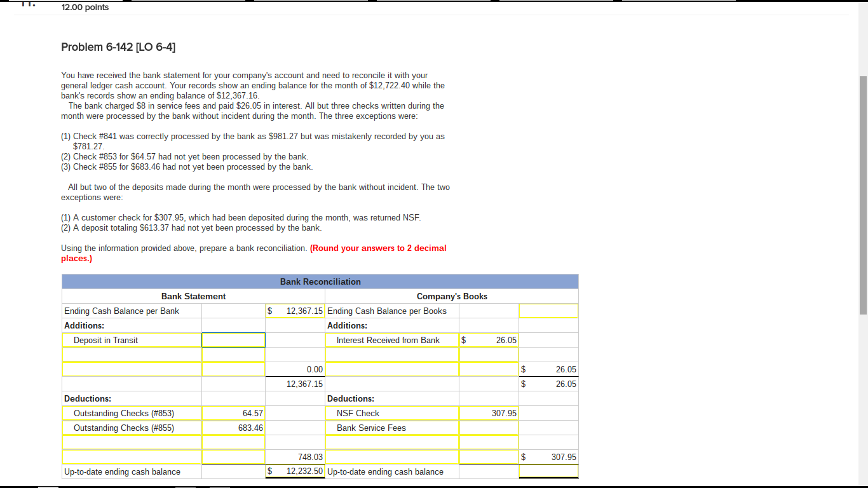Select the Bank Service Fees label cell
868x488 pixels.
pyautogui.click(x=391, y=428)
